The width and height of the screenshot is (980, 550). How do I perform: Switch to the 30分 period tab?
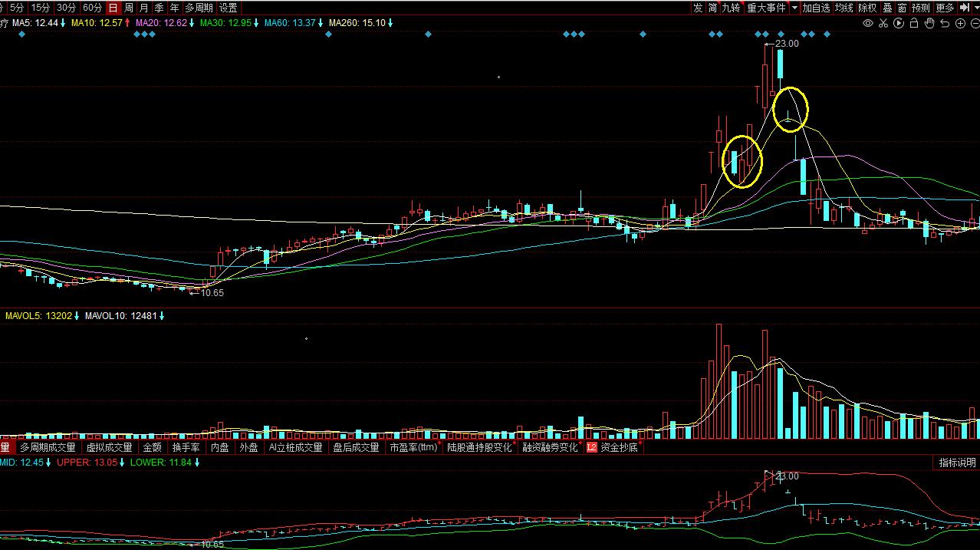67,8
